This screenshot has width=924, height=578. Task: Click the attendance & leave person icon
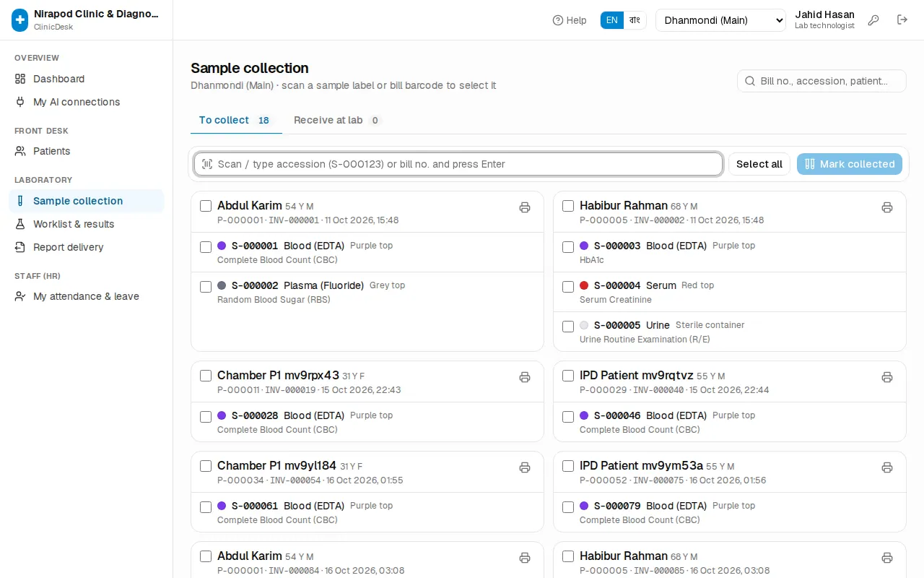pos(20,296)
